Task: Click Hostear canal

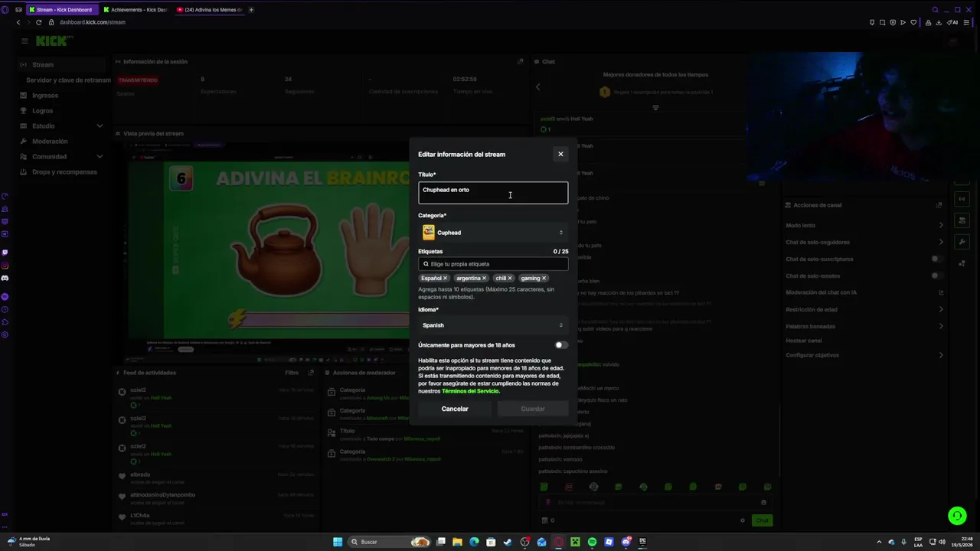Action: (803, 341)
